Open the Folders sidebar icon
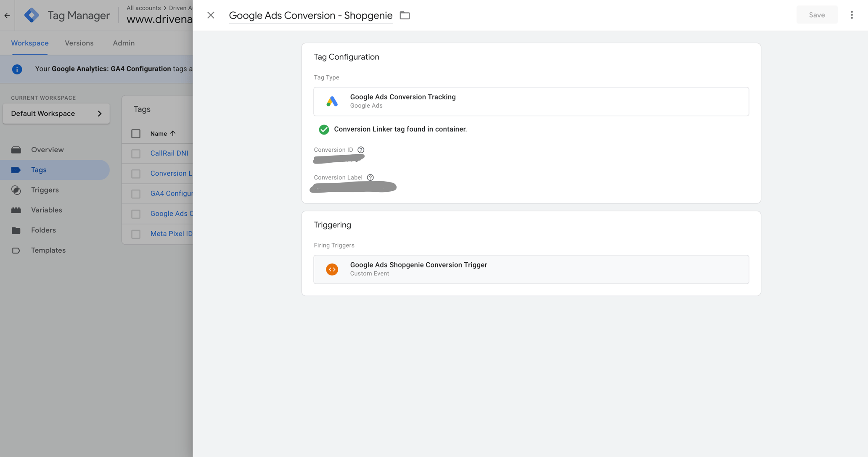868x457 pixels. pyautogui.click(x=16, y=230)
